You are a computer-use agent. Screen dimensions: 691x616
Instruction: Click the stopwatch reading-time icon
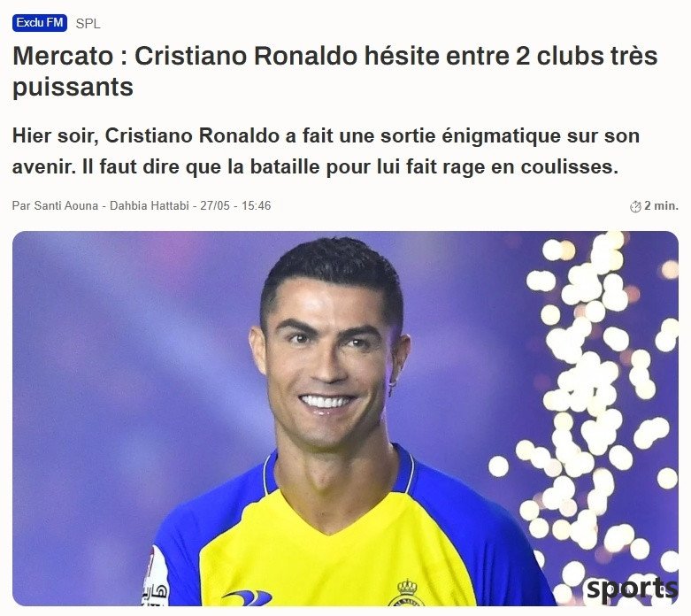[x=635, y=206]
